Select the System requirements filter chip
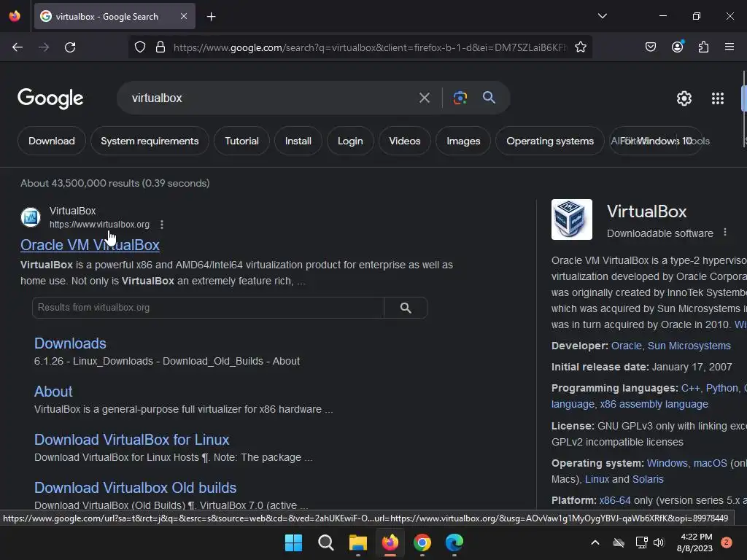Viewport: 747px width, 560px height. coord(150,141)
